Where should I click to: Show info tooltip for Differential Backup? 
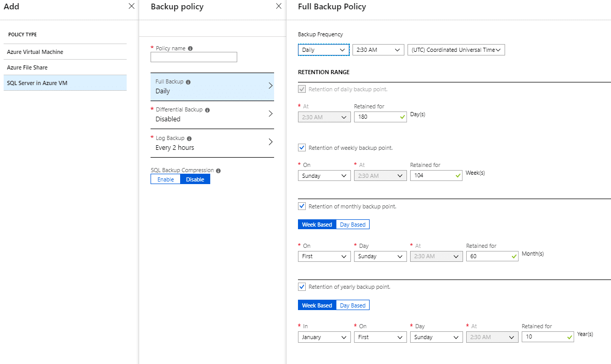click(207, 110)
